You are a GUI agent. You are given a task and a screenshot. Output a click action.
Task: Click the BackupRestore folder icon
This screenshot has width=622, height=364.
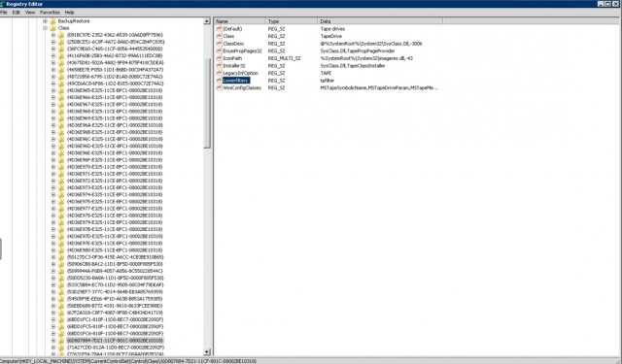(x=52, y=21)
